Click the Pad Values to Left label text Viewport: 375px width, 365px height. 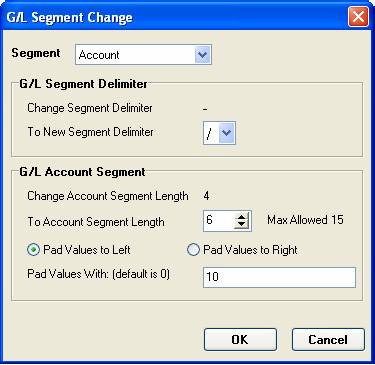(x=87, y=250)
